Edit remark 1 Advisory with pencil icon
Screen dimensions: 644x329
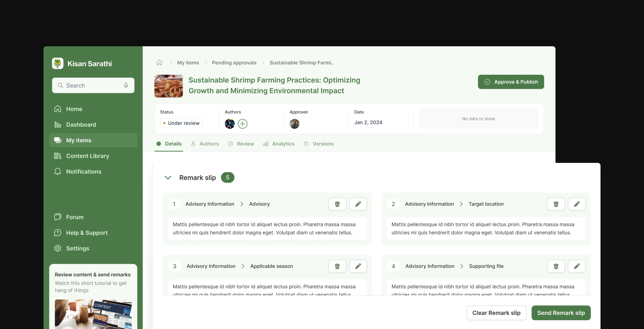(358, 204)
